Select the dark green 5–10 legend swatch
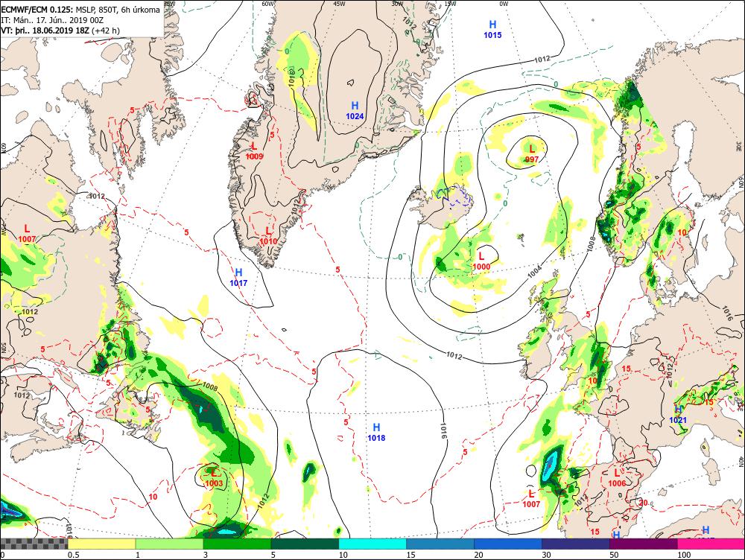 click(x=305, y=544)
